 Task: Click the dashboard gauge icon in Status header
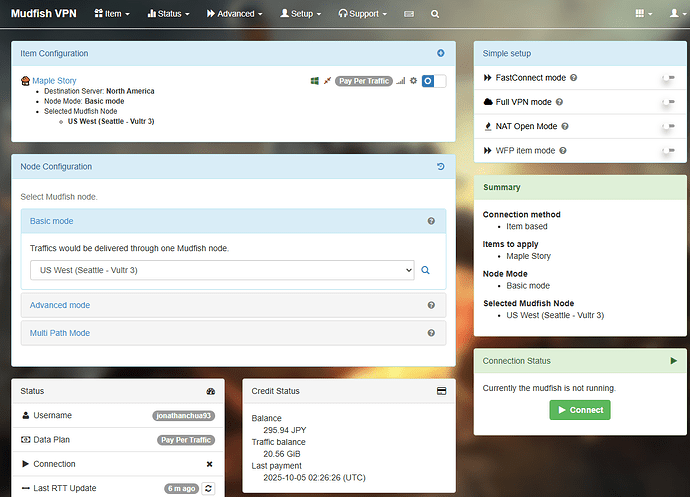210,391
